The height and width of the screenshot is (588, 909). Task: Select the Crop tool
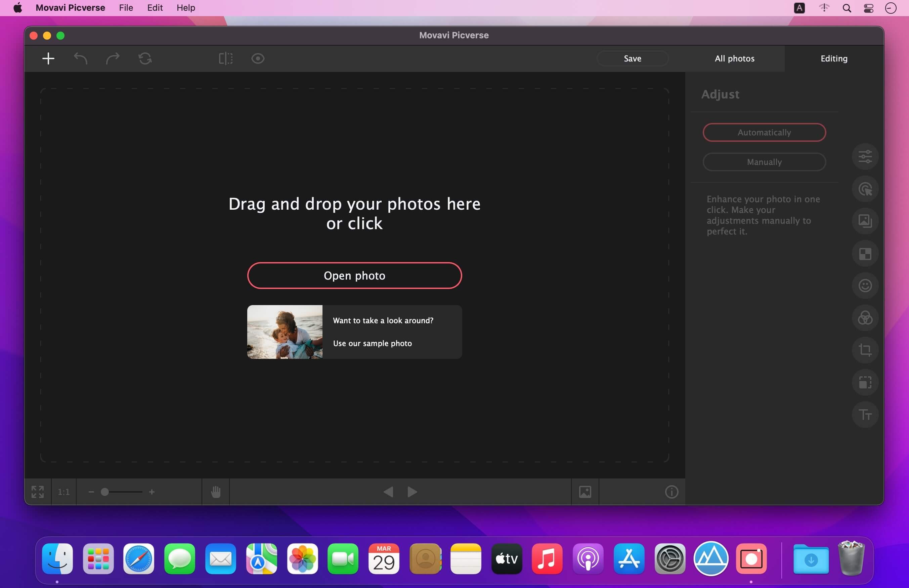pos(865,350)
